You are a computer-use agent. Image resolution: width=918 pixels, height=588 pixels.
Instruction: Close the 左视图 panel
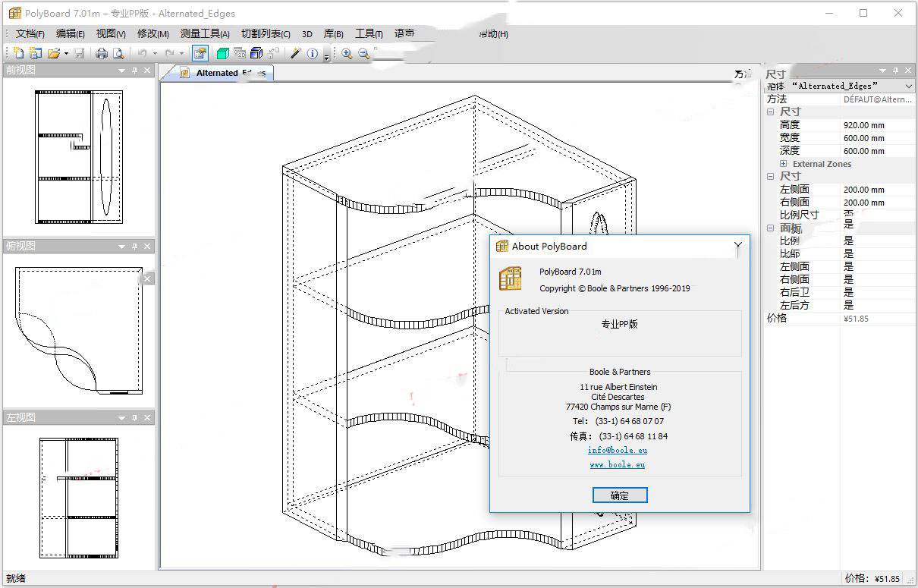pos(147,417)
